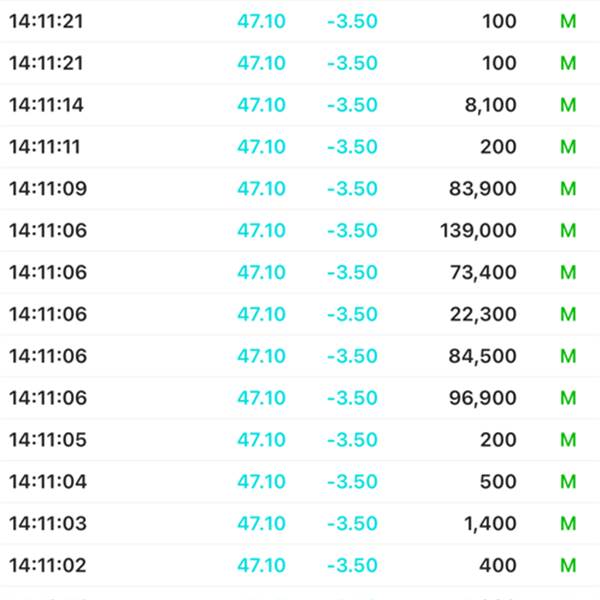This screenshot has height=600, width=600.
Task: Click the -3.50 change at 14:11:02
Action: pos(352,567)
